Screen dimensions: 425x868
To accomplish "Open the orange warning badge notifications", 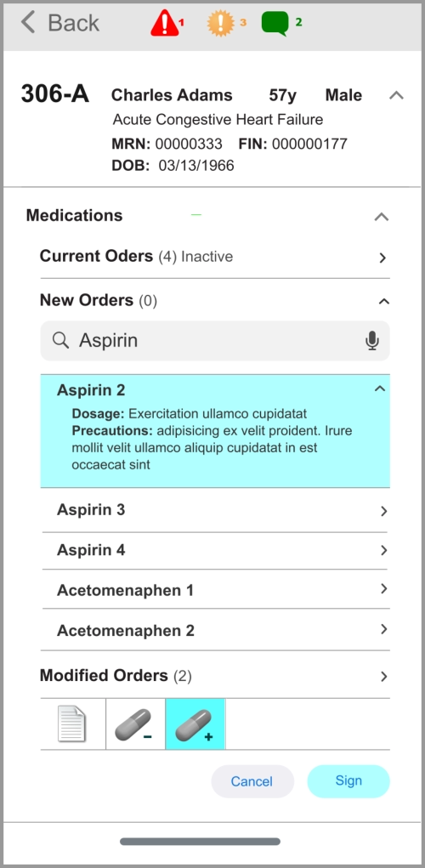I will pyautogui.click(x=221, y=24).
